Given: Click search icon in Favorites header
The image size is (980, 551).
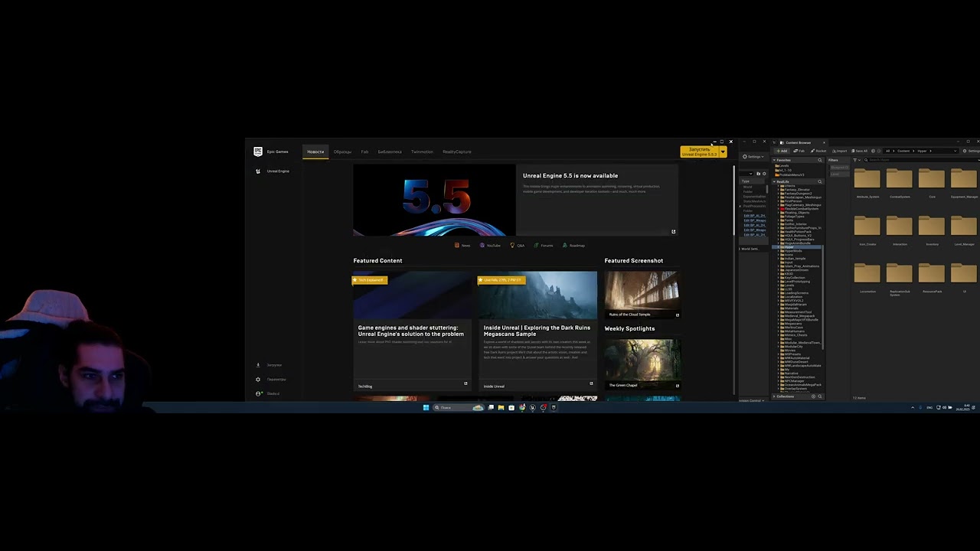Looking at the screenshot, I should tap(820, 160).
